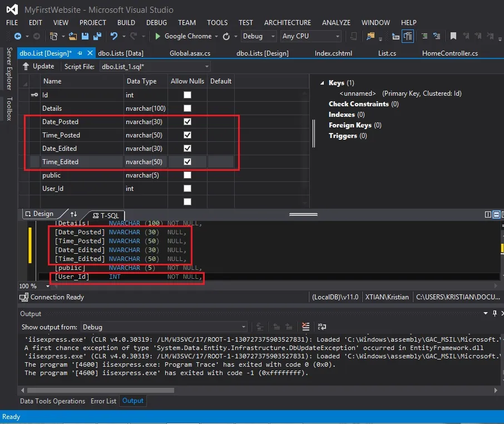This screenshot has width=504, height=424.
Task: Click the indent lines toolbar icon
Action: coord(437,36)
